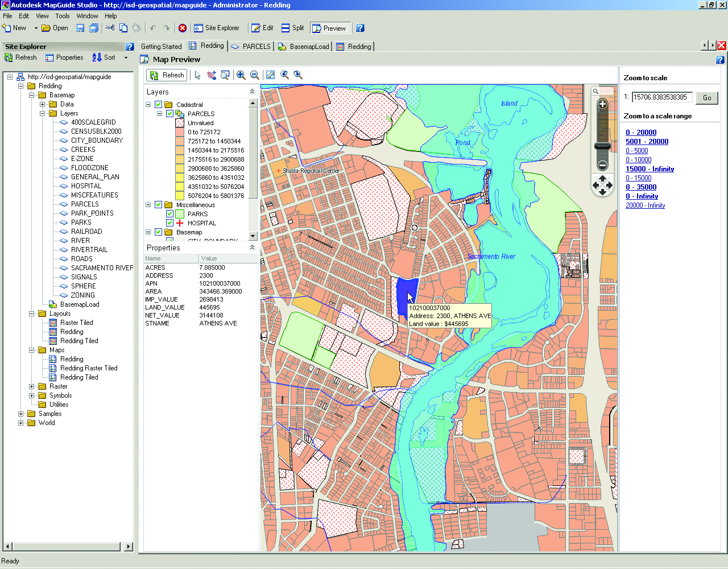Switch to the Getting Started tab
This screenshot has height=569, width=728.
161,47
